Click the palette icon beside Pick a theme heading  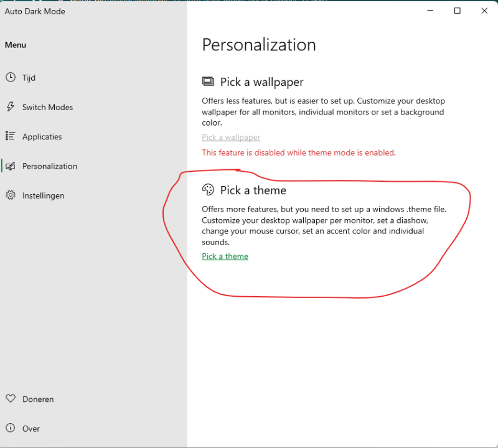pos(208,190)
